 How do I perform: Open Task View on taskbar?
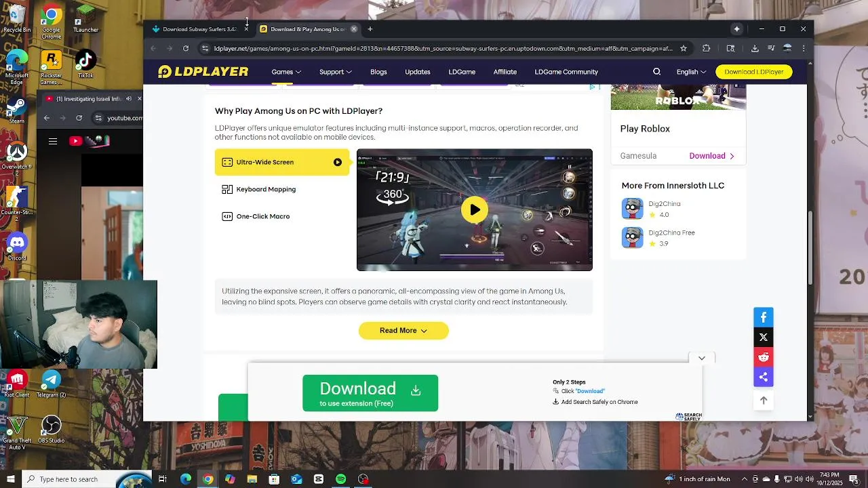(x=163, y=479)
